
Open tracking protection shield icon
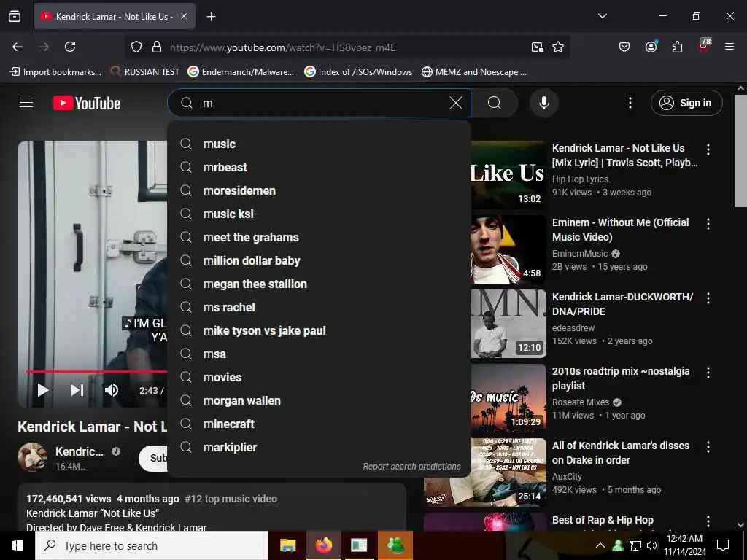pyautogui.click(x=136, y=47)
